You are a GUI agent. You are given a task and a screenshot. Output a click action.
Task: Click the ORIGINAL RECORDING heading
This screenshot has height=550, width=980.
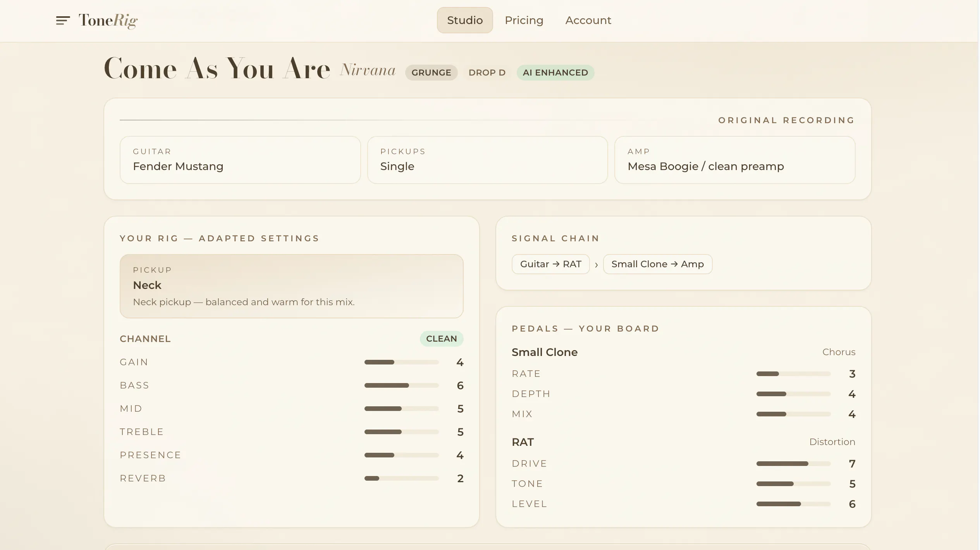click(786, 120)
